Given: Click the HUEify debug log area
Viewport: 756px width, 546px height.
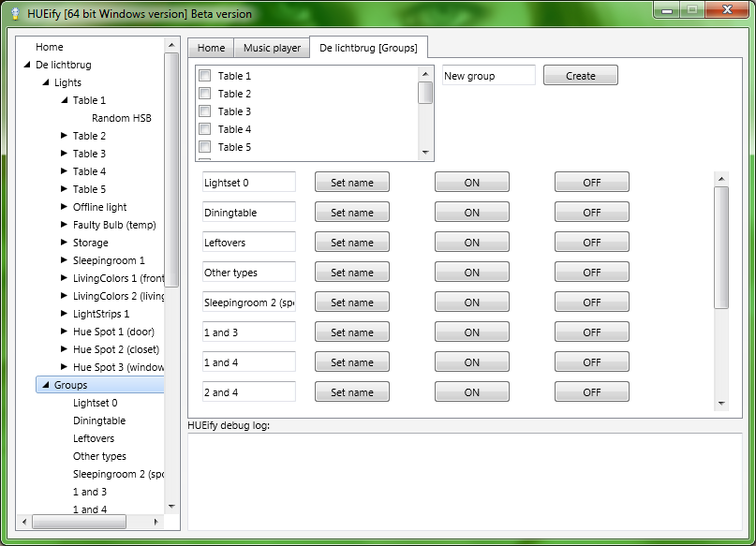Looking at the screenshot, I should pyautogui.click(x=465, y=481).
